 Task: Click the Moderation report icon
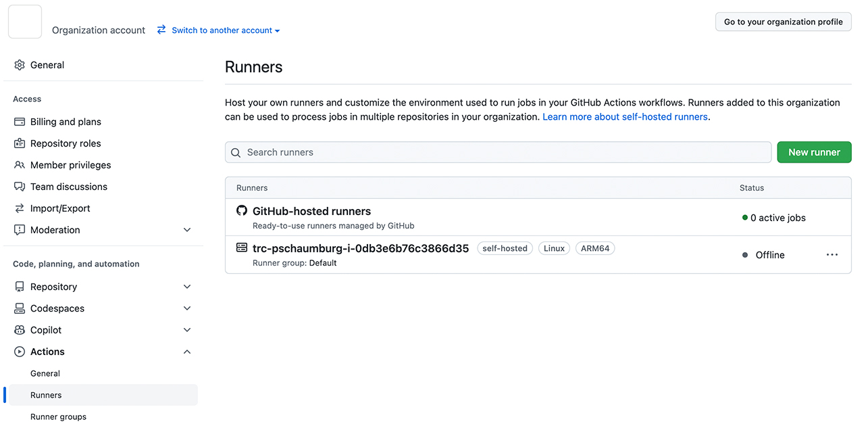pos(20,230)
